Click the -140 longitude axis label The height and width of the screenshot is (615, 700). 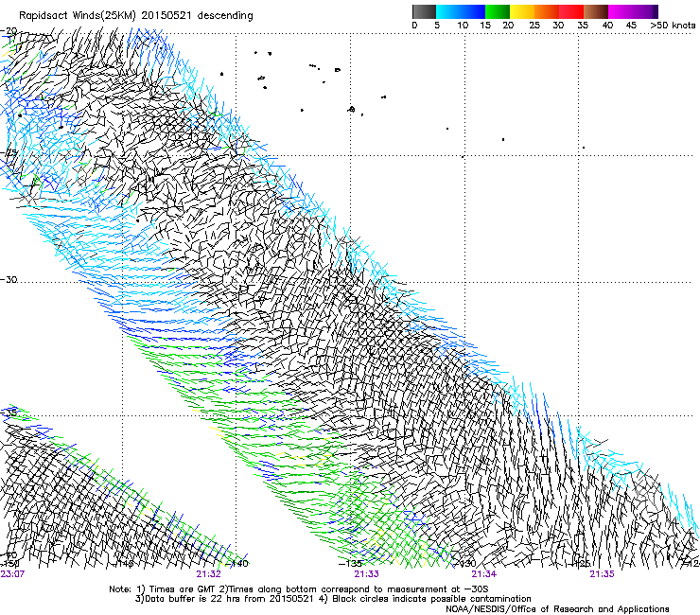click(x=237, y=563)
